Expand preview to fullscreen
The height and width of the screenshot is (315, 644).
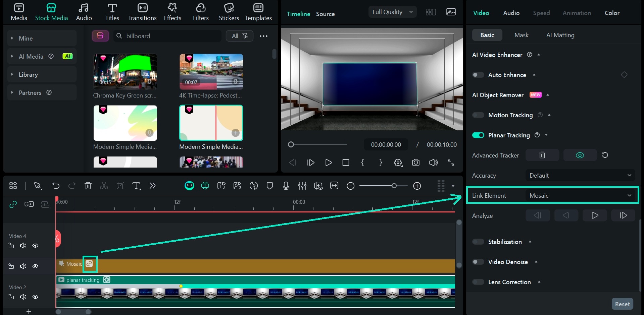tap(451, 163)
